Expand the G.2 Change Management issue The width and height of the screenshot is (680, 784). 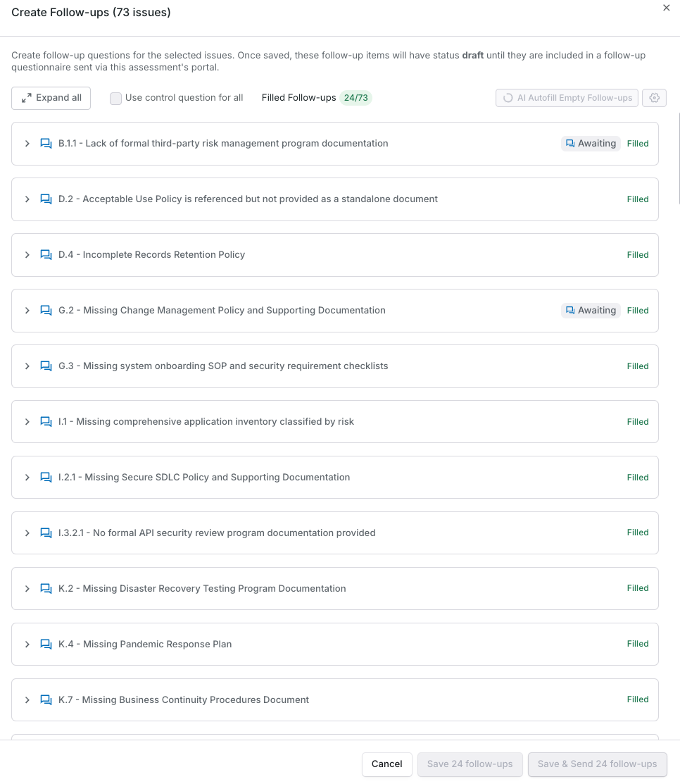point(27,311)
